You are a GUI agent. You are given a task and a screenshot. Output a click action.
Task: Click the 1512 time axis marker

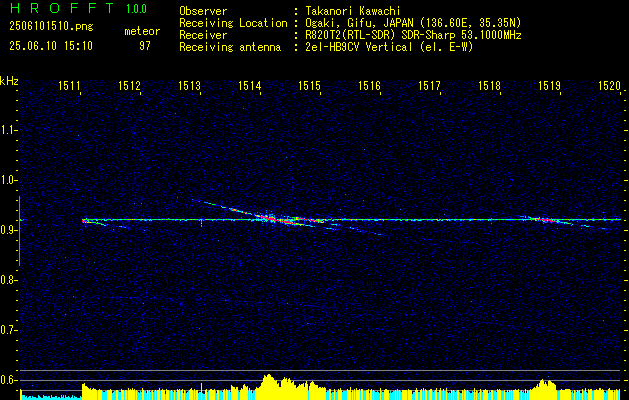[130, 85]
